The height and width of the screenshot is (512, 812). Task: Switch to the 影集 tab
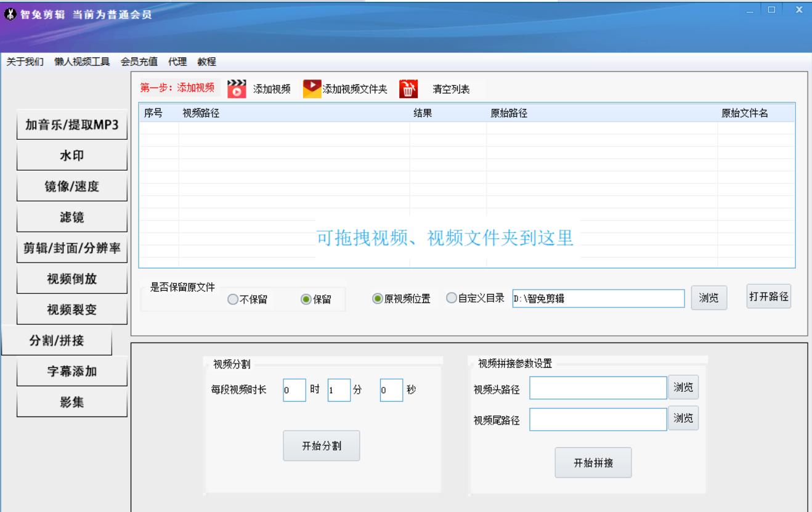pos(71,402)
